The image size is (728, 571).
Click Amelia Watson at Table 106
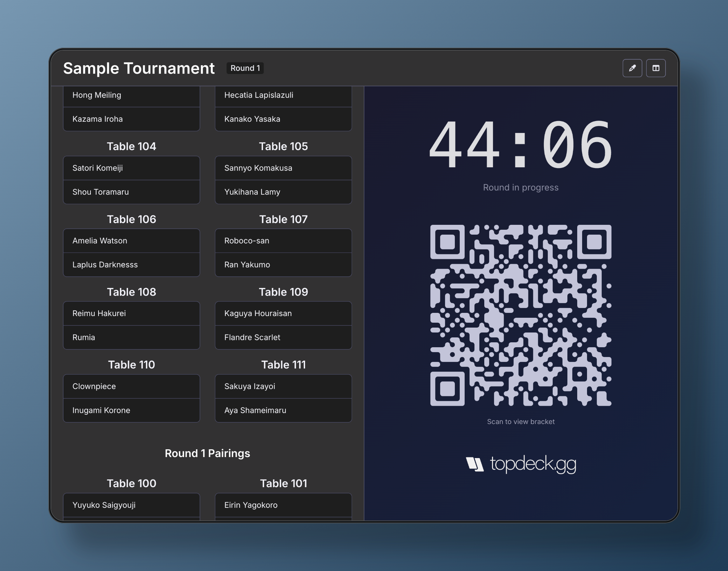[x=131, y=241]
